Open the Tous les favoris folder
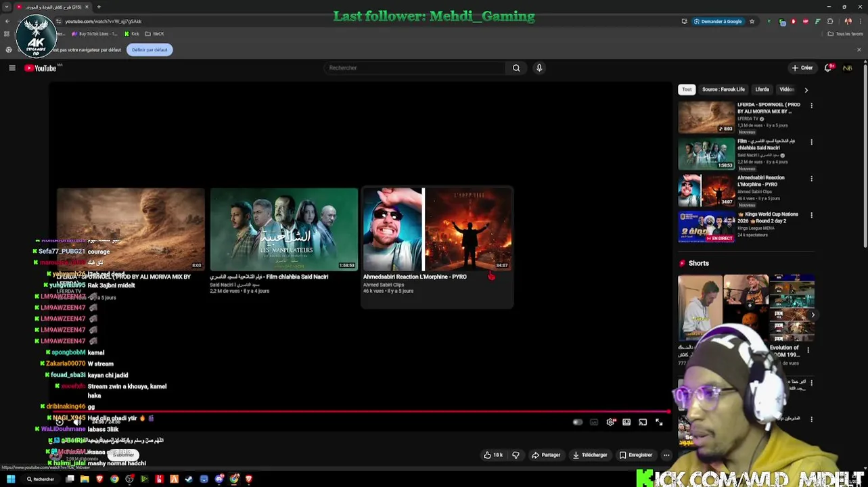The image size is (868, 487). pyautogui.click(x=846, y=34)
